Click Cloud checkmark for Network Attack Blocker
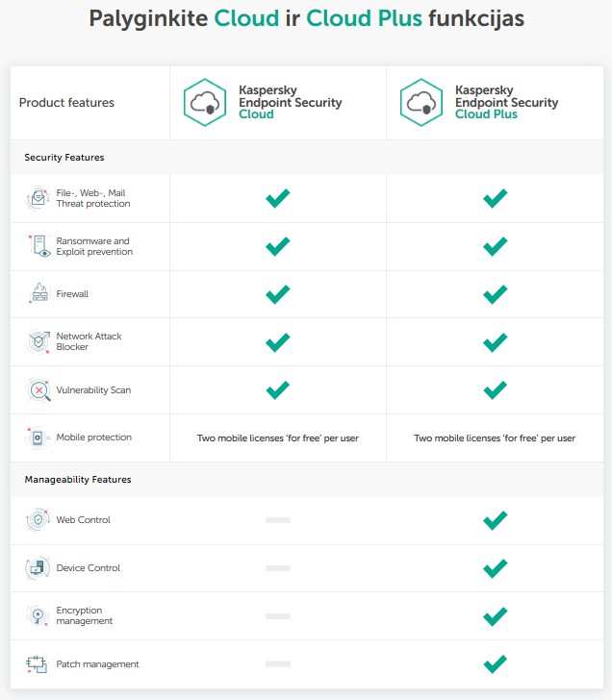The height and width of the screenshot is (700, 612). 278,342
